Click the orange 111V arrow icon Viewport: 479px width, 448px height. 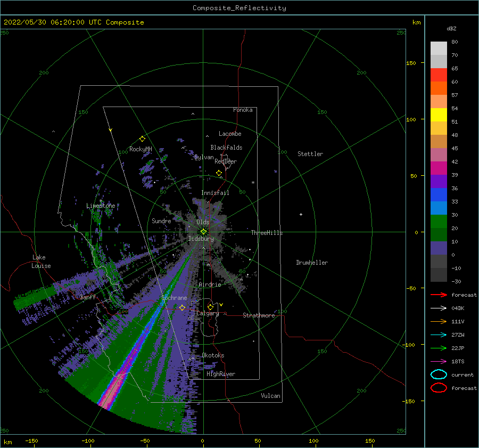[x=439, y=321]
